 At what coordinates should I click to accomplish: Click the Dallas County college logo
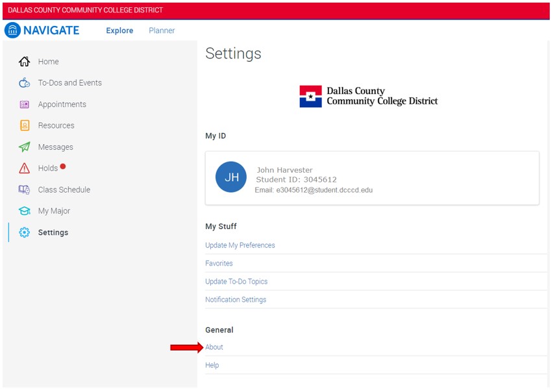tap(368, 96)
